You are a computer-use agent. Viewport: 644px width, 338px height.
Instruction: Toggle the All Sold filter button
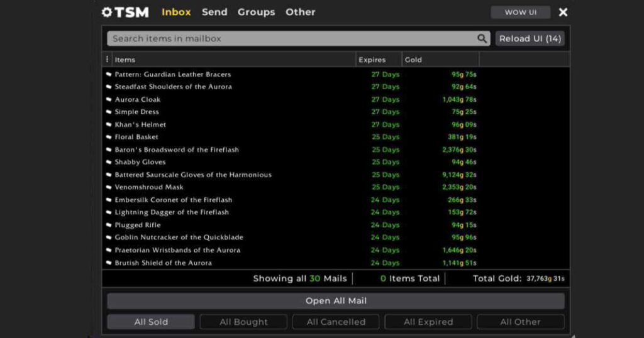[x=151, y=322]
